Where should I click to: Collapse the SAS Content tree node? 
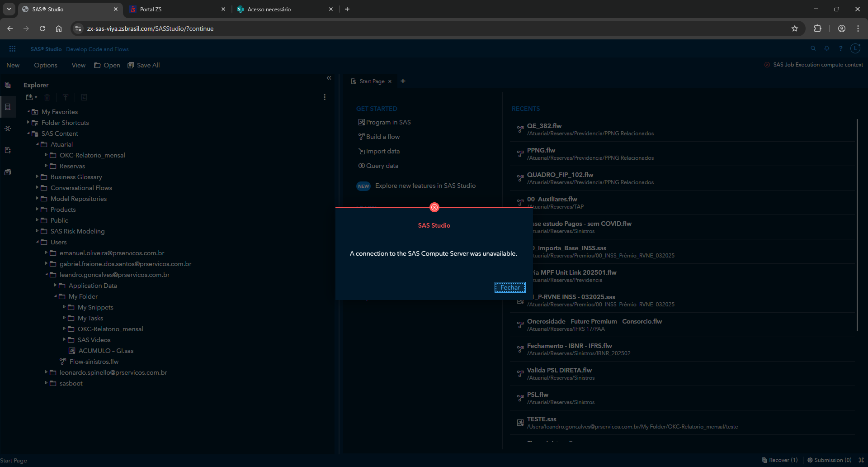pos(28,133)
